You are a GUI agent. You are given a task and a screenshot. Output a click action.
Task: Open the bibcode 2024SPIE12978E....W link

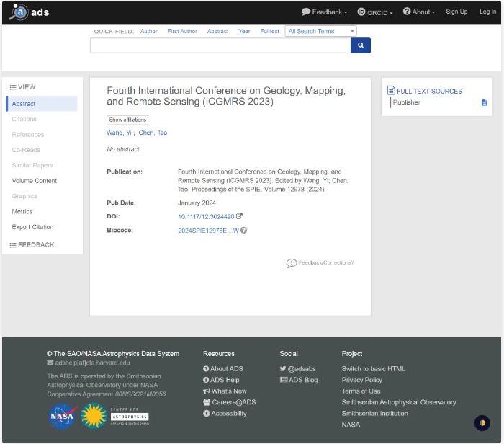208,231
